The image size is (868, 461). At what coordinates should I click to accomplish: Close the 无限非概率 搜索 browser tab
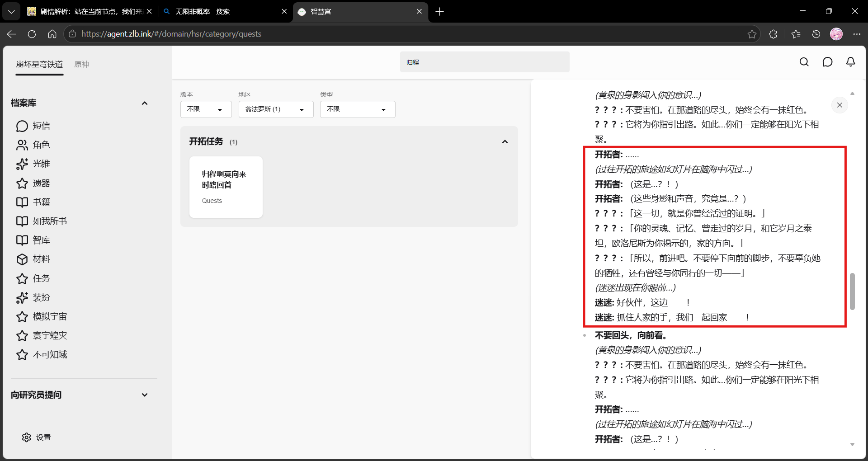coord(284,12)
